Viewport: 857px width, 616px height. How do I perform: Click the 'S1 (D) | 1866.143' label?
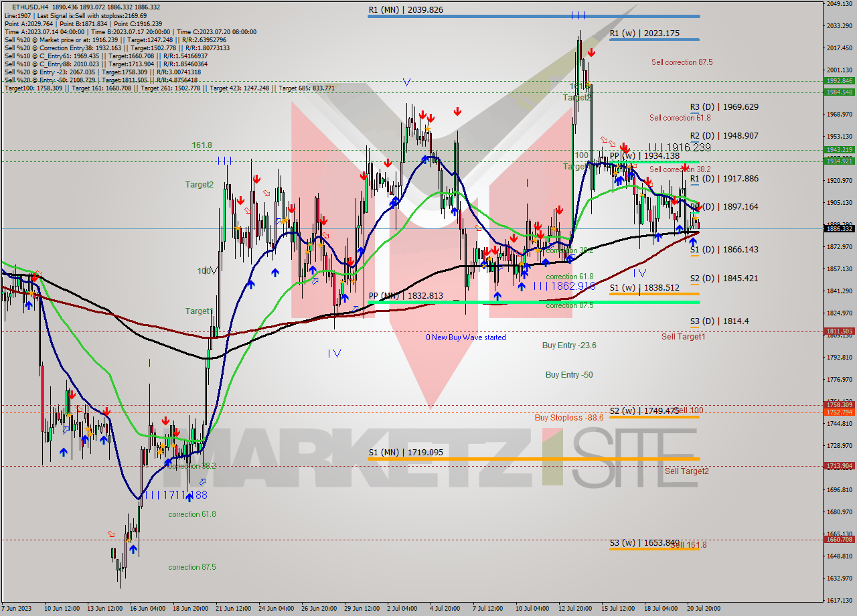point(724,250)
